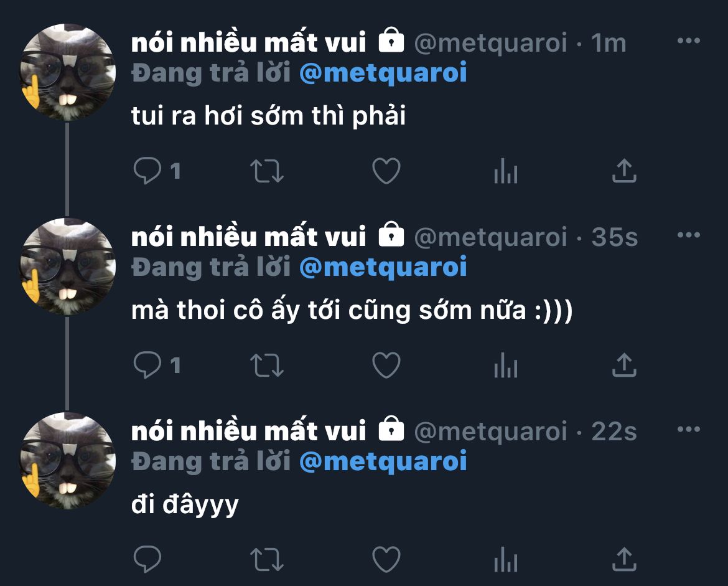Screen dimensions: 728x586
Task: Reply to the 'tui ra hơi sớm thì phải' tweet
Action: 147,171
